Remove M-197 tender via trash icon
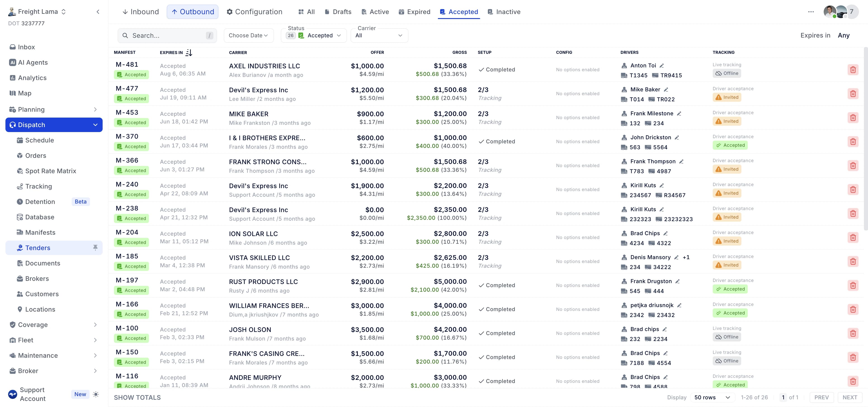The width and height of the screenshot is (868, 407). pyautogui.click(x=853, y=285)
